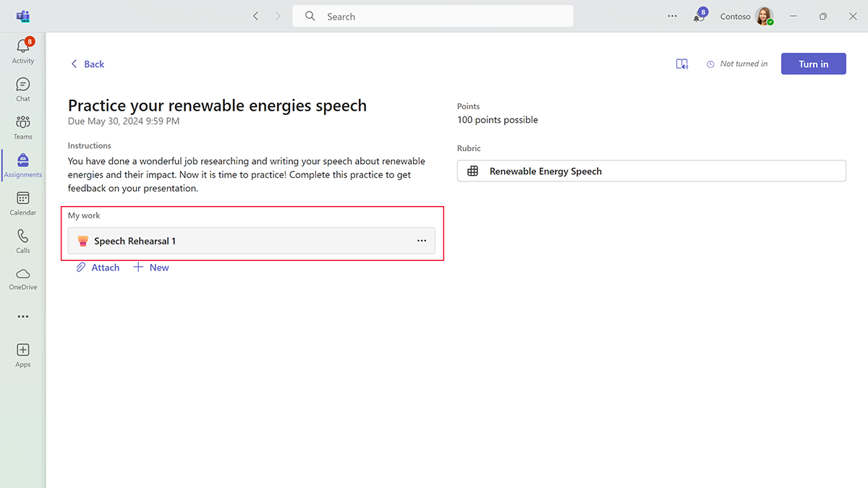The width and height of the screenshot is (868, 488).
Task: Turn in the assignment
Action: [813, 64]
